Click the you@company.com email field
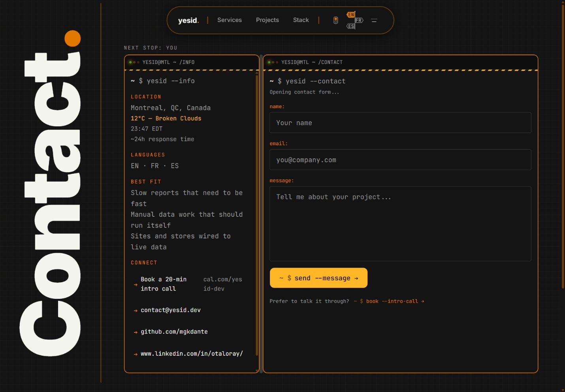The height and width of the screenshot is (392, 565). 400,160
